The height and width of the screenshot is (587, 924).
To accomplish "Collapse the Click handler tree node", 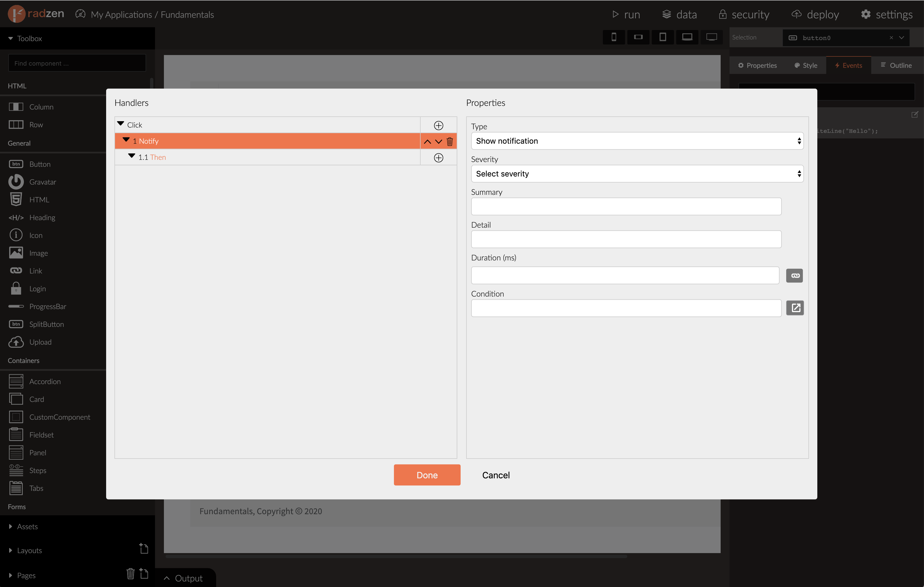I will (x=121, y=124).
